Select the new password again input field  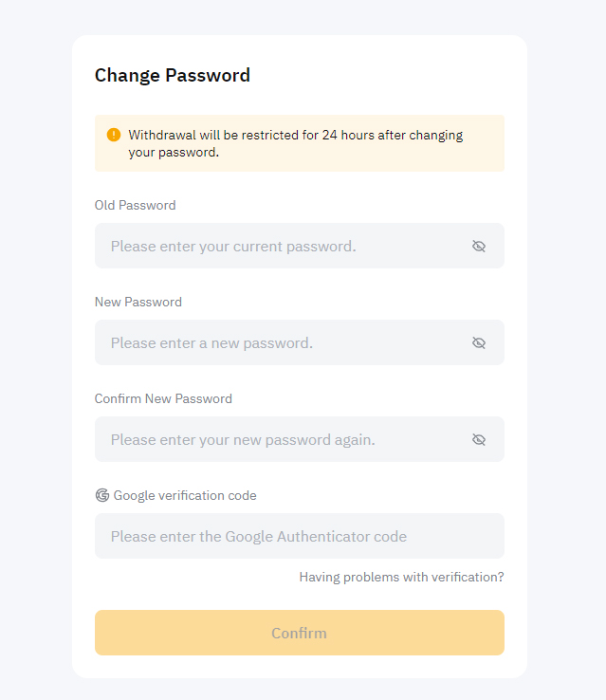click(x=300, y=439)
